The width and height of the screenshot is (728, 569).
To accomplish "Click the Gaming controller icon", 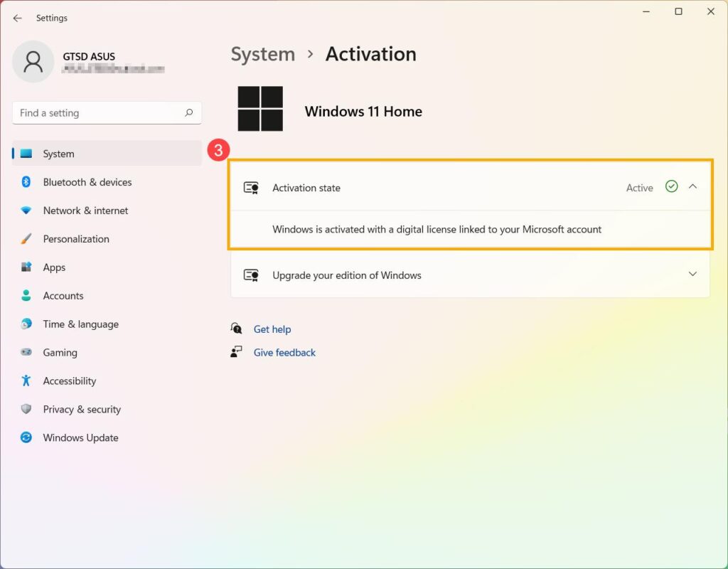I will tap(25, 353).
